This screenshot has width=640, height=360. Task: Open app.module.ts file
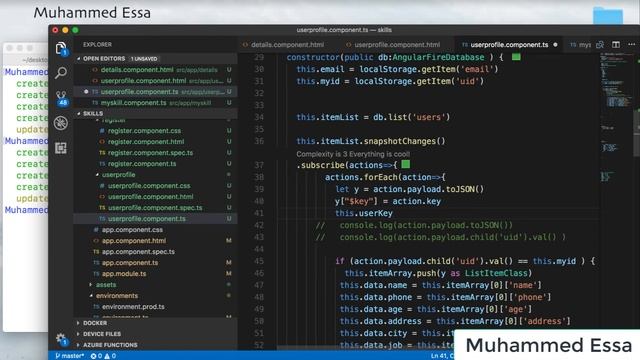155,274
